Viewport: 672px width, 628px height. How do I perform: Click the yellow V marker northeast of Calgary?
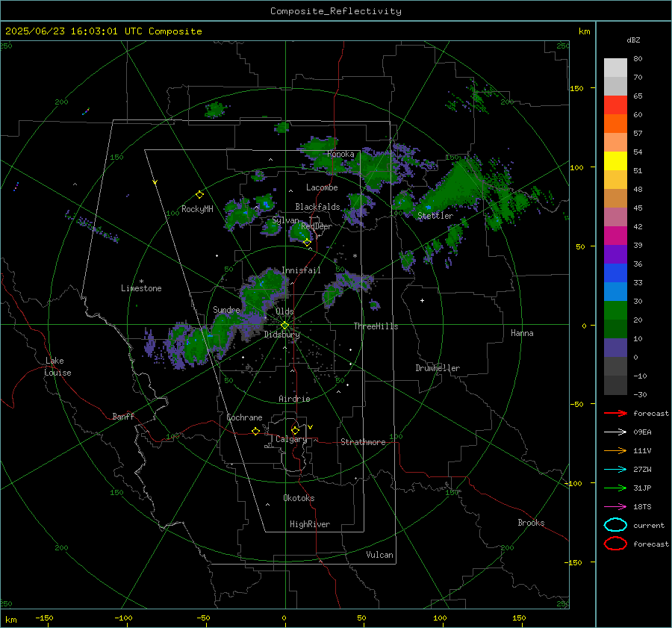[311, 427]
